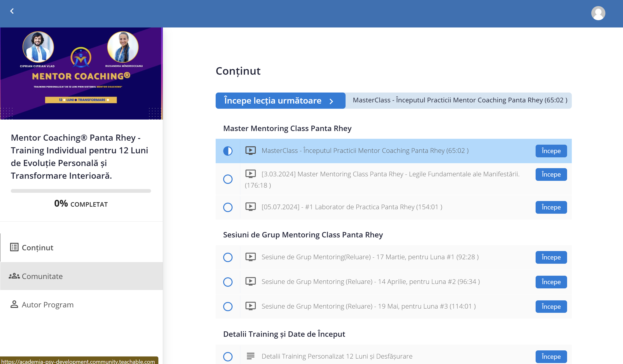The width and height of the screenshot is (623, 364).
Task: Click Începe for MasterClass Începutul Practicii lesson
Action: (x=551, y=151)
